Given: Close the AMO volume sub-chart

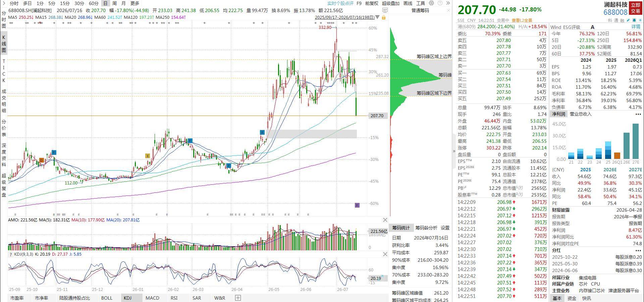Looking at the screenshot, I should click(x=385, y=220).
